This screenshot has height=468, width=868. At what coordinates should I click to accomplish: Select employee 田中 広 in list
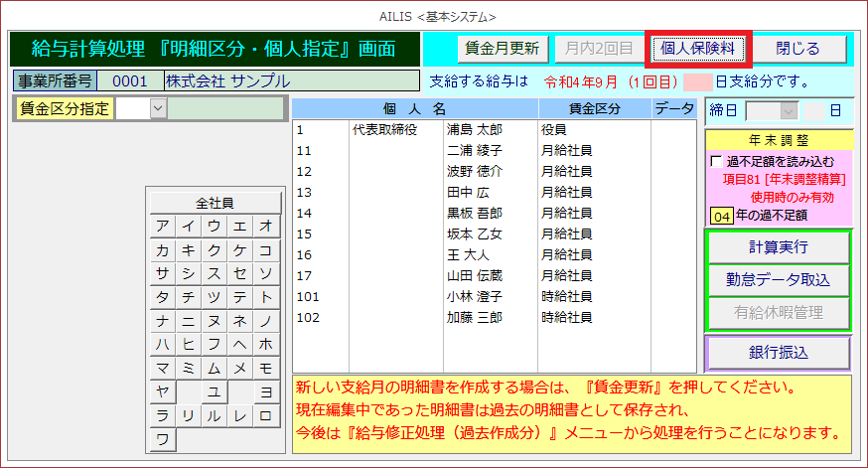click(471, 192)
